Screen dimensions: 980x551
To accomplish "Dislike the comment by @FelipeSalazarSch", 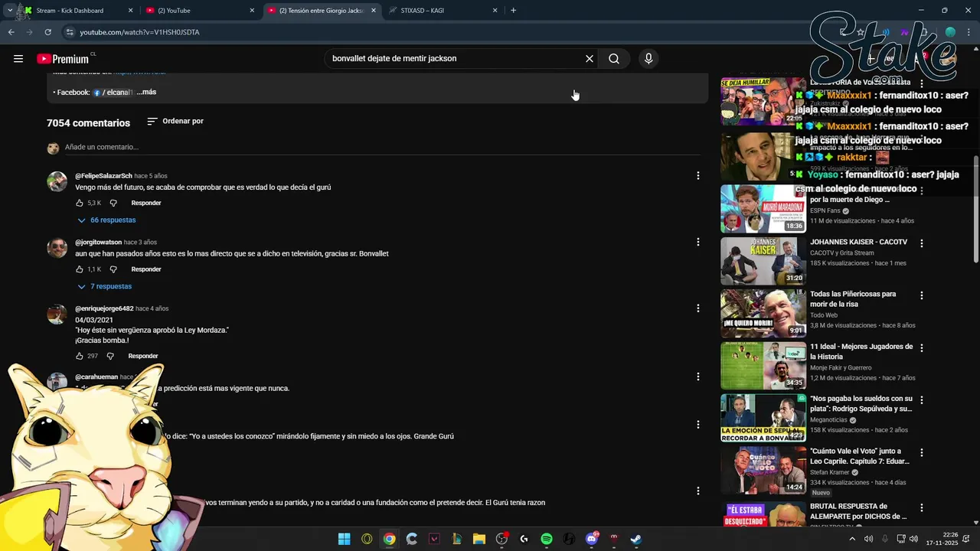I will pyautogui.click(x=113, y=203).
